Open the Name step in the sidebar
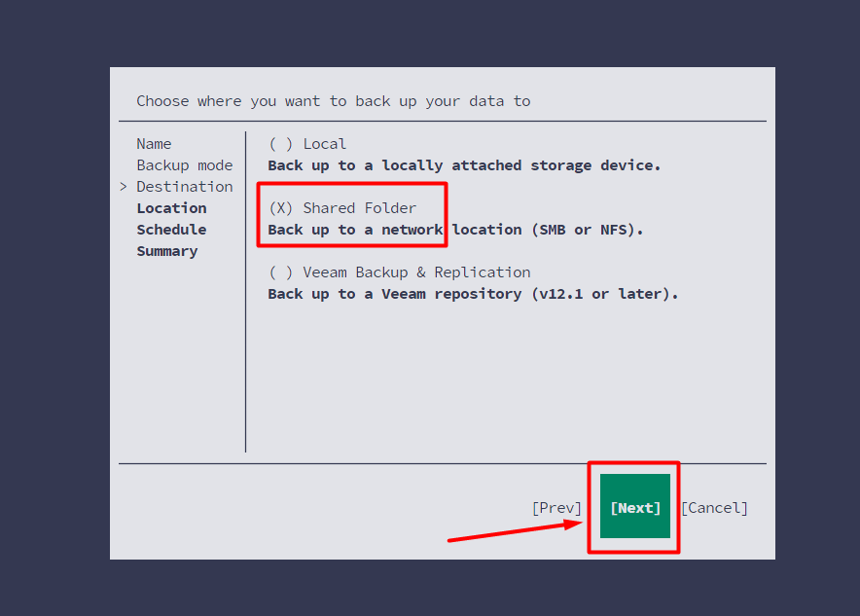The image size is (860, 616). pyautogui.click(x=154, y=144)
